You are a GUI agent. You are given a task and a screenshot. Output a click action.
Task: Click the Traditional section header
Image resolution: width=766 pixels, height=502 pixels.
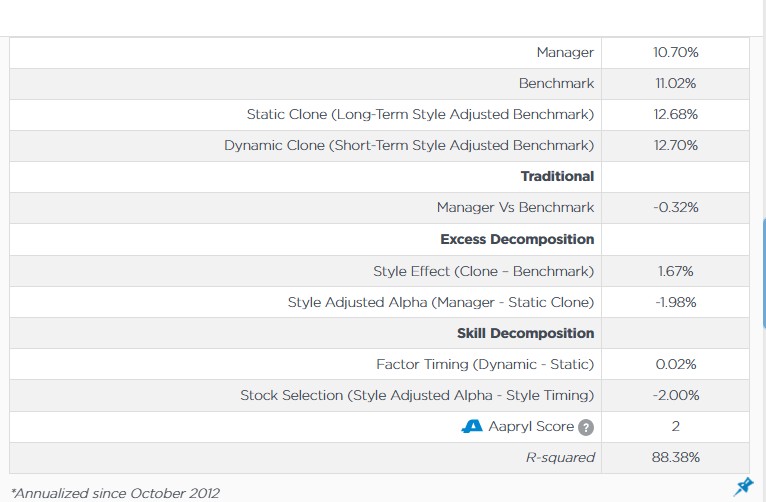pyautogui.click(x=557, y=176)
